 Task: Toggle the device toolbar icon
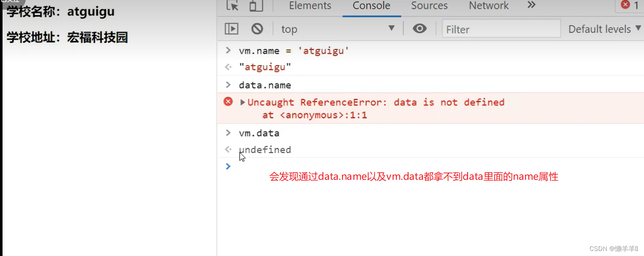tap(256, 6)
